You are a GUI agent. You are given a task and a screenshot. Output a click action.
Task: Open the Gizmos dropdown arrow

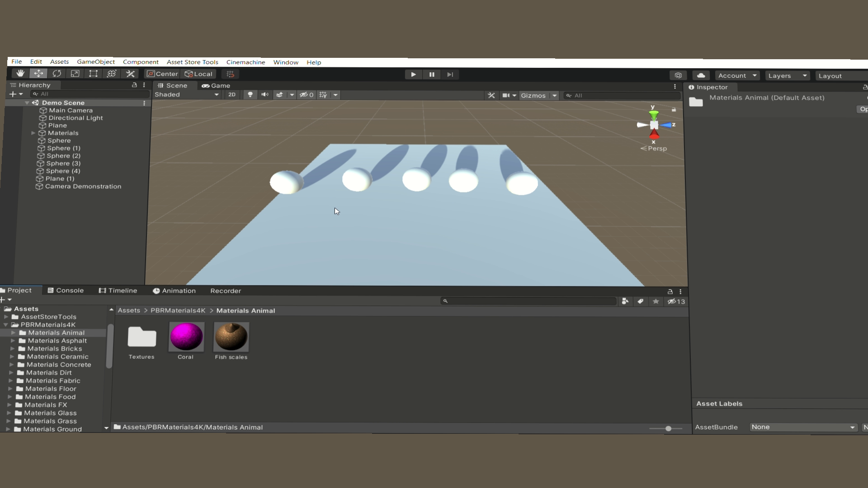pos(555,95)
